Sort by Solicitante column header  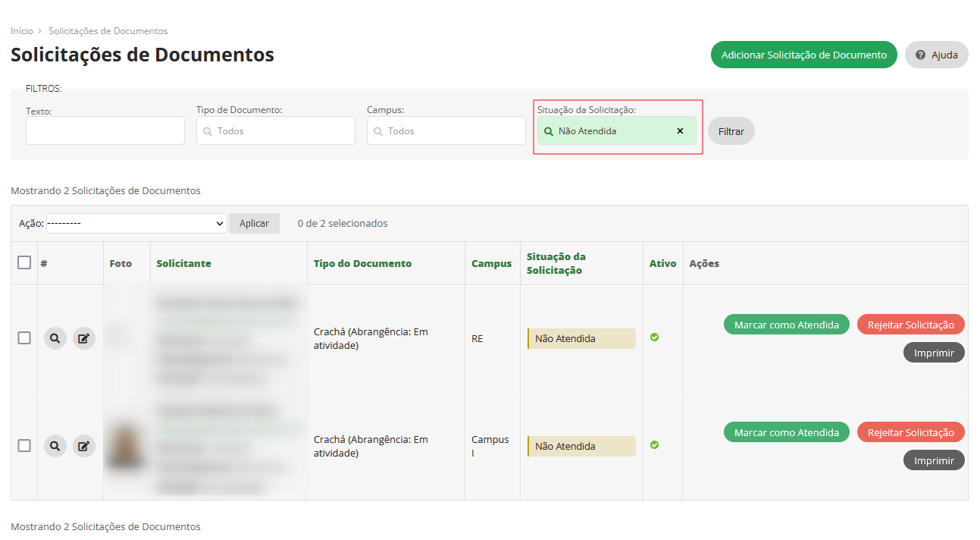[184, 263]
